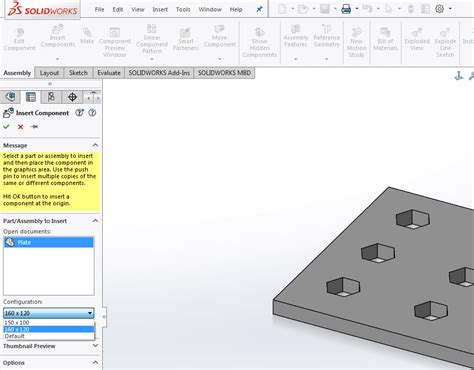Viewport: 474px width, 370px height.
Task: Click the green OK checkmark
Action: [6, 127]
